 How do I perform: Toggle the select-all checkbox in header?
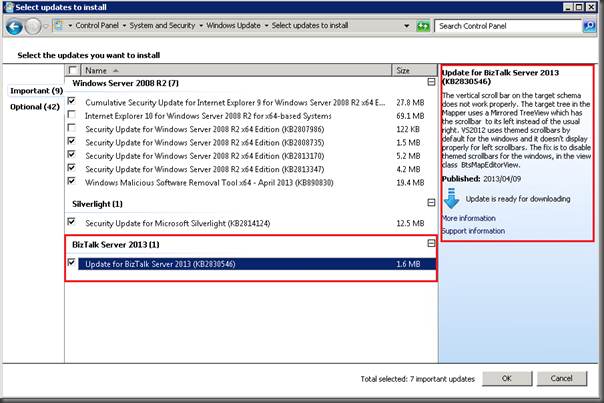click(x=72, y=70)
